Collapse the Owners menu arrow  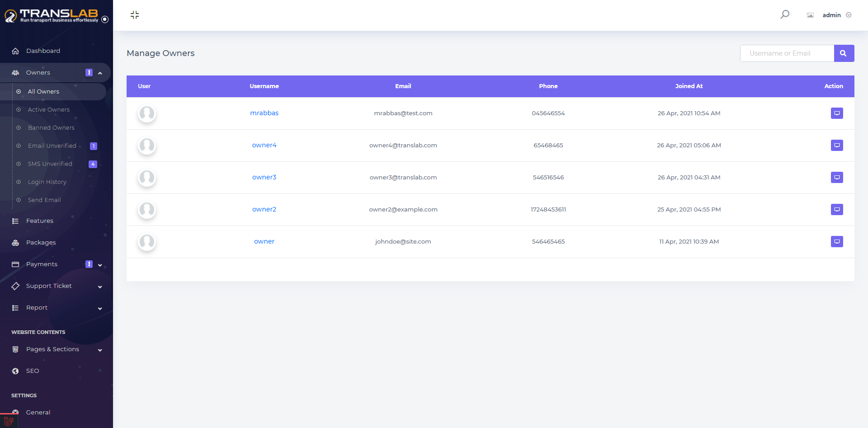tap(100, 73)
